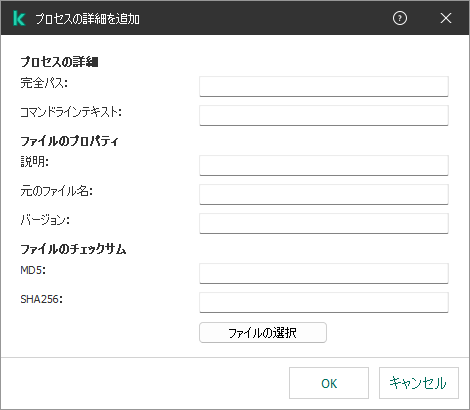Click the プロセスの詳細 section heading
This screenshot has height=410, width=470.
(x=59, y=62)
